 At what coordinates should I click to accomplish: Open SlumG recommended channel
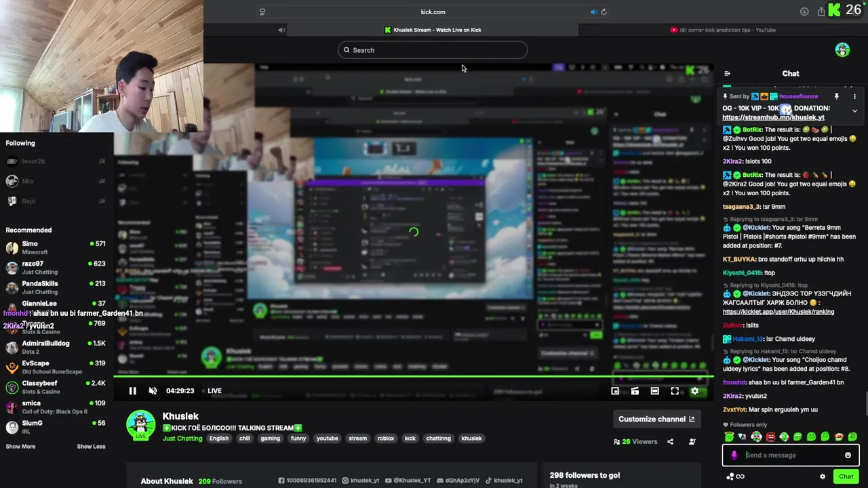click(56, 426)
